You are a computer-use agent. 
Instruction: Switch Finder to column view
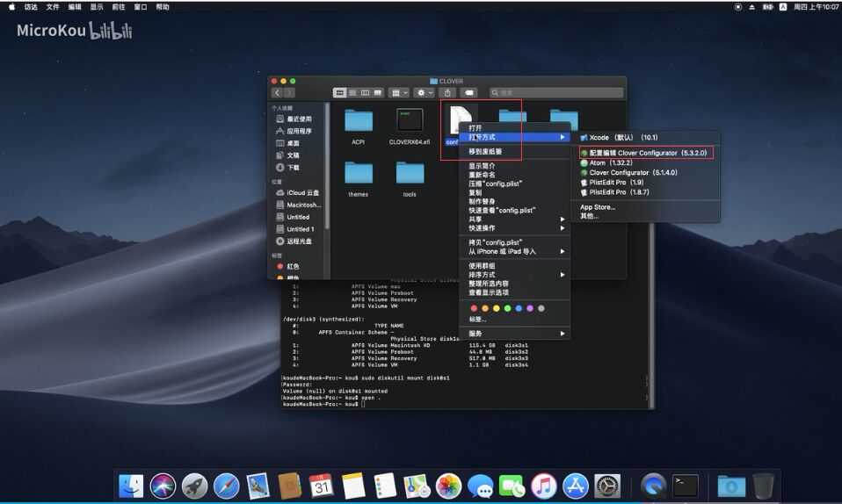[365, 93]
